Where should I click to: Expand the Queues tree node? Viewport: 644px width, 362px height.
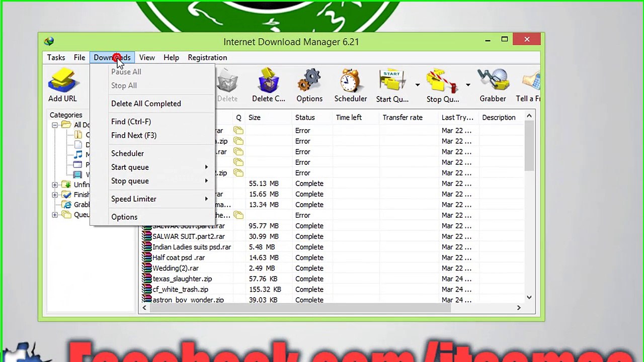[55, 215]
